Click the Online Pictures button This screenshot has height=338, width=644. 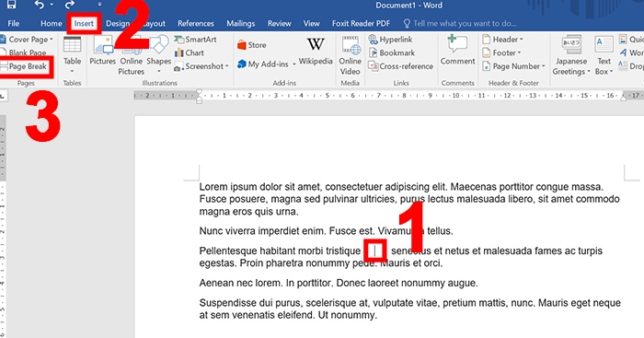point(132,56)
